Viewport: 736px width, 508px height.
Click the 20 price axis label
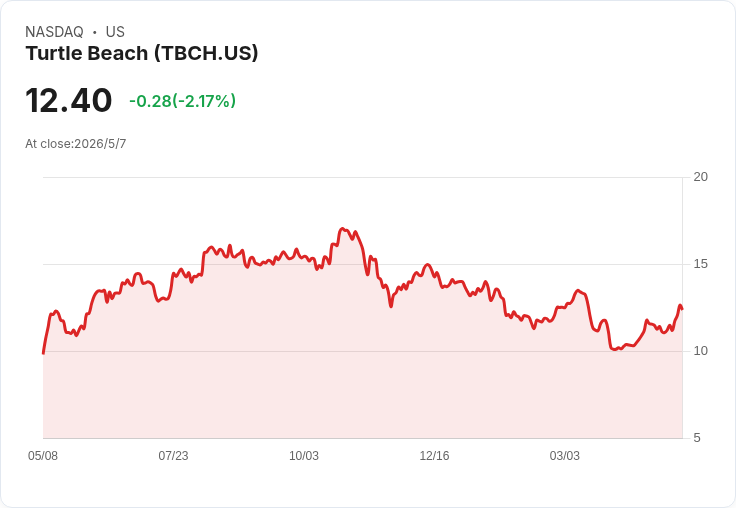700,177
